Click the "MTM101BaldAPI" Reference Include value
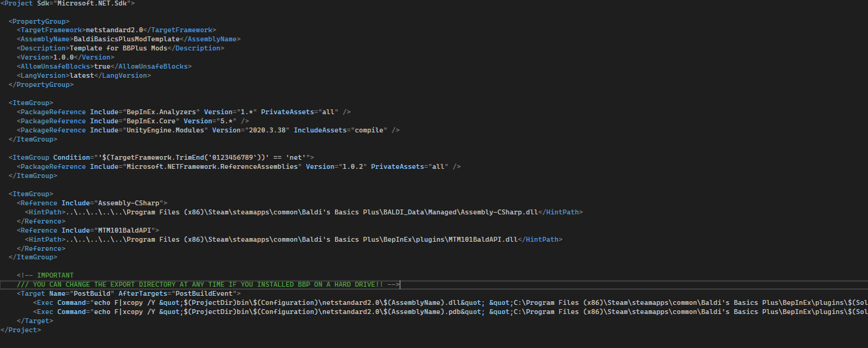The image size is (868, 348). [126, 230]
